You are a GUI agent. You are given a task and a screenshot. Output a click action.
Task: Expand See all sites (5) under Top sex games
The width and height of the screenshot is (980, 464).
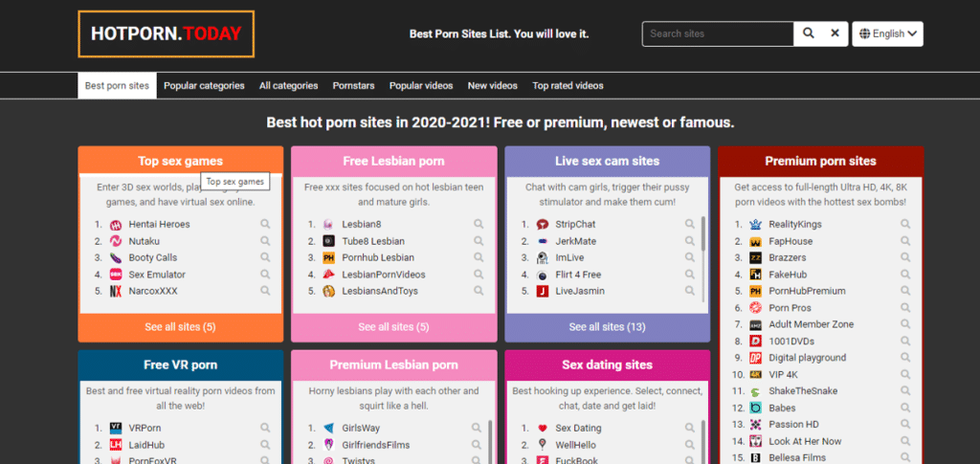coord(181,326)
